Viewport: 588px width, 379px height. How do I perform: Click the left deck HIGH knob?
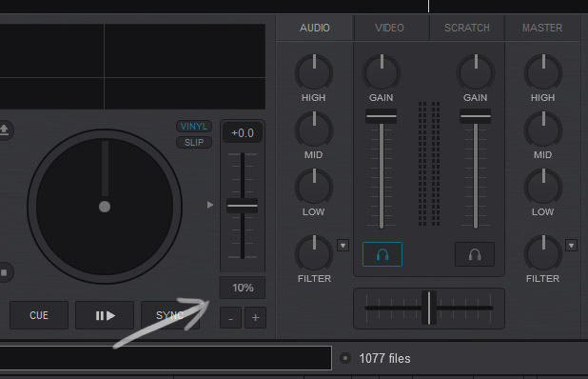(x=314, y=72)
